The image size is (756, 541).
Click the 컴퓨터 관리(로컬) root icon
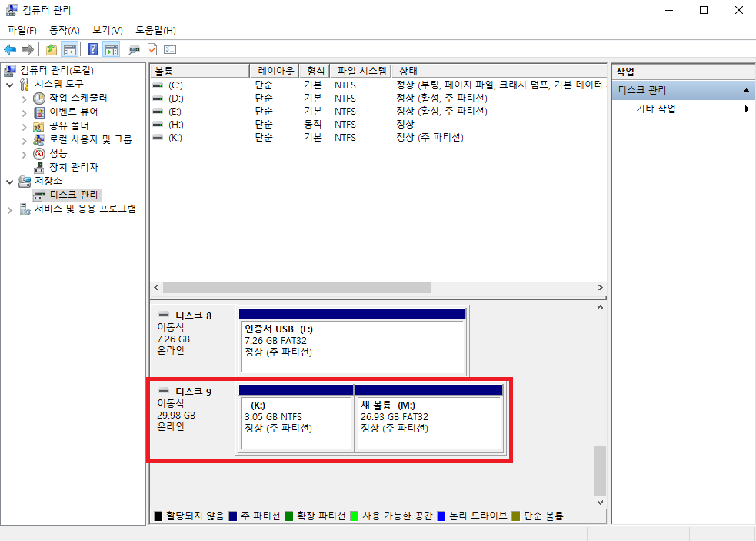10,71
